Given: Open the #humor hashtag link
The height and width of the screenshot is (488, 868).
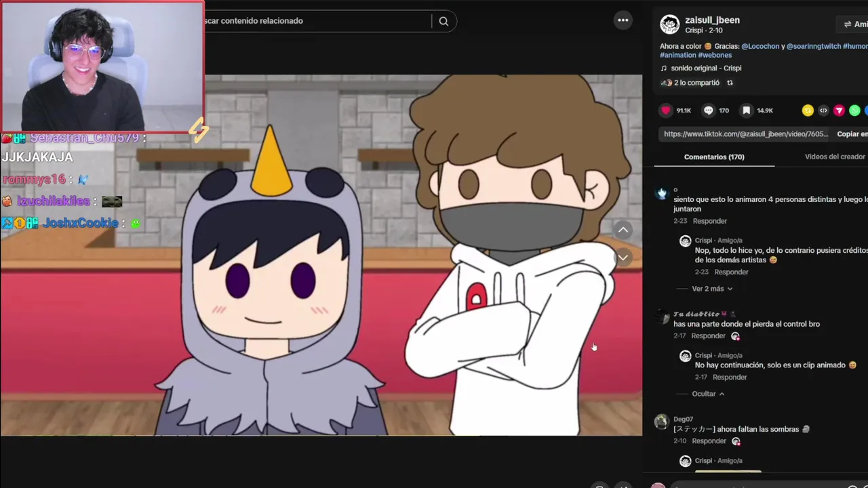Looking at the screenshot, I should point(855,47).
